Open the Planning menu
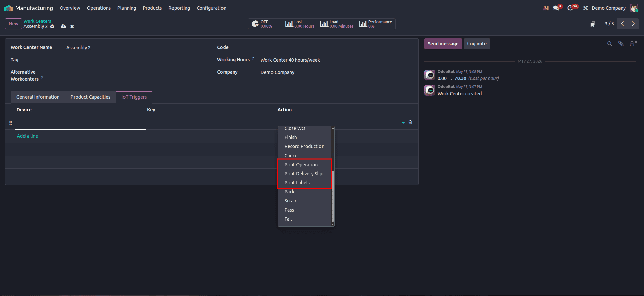The width and height of the screenshot is (644, 296). tap(127, 8)
